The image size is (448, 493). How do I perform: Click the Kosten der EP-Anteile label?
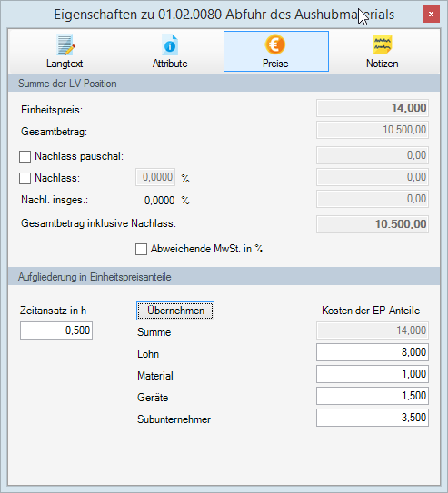click(x=371, y=311)
